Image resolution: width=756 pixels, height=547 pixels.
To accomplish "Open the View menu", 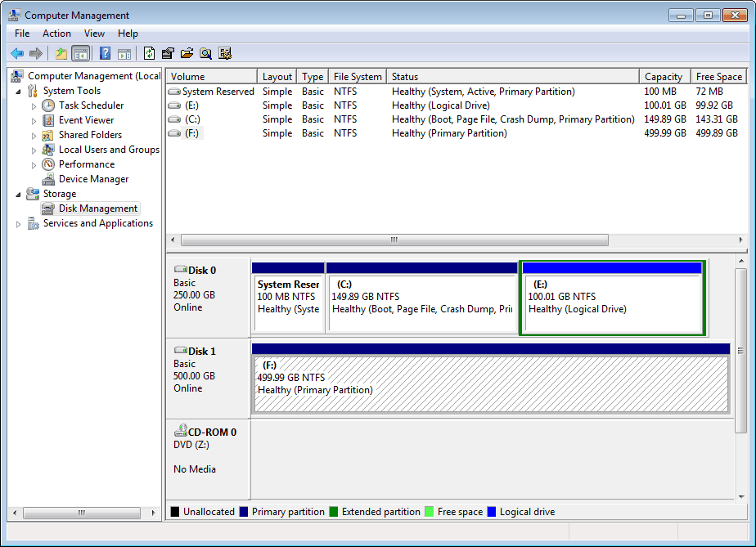I will coord(94,34).
